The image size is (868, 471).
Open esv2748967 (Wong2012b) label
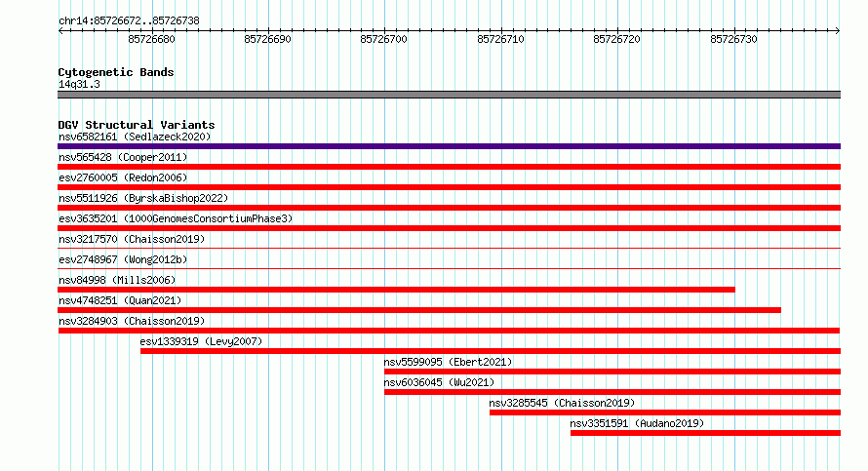[x=123, y=259]
